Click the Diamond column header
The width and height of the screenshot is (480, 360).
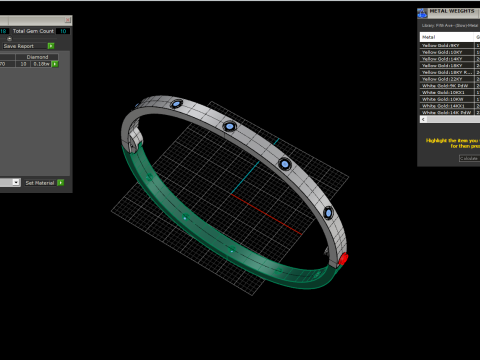click(37, 57)
